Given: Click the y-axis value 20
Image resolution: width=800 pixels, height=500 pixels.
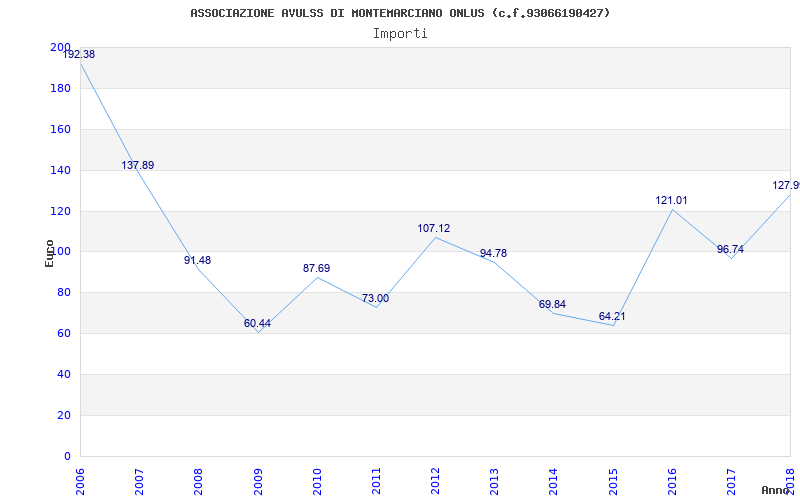Looking at the screenshot, I should [x=63, y=415].
